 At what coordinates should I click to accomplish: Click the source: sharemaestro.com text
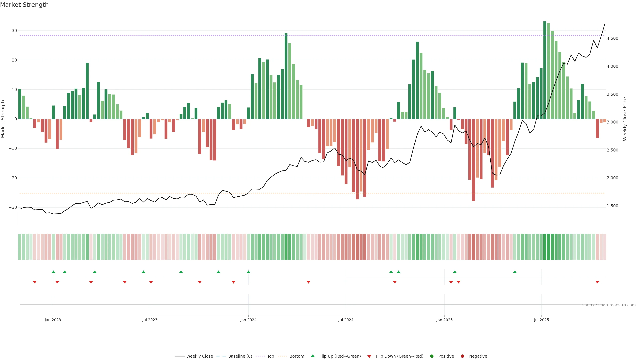tap(609, 305)
